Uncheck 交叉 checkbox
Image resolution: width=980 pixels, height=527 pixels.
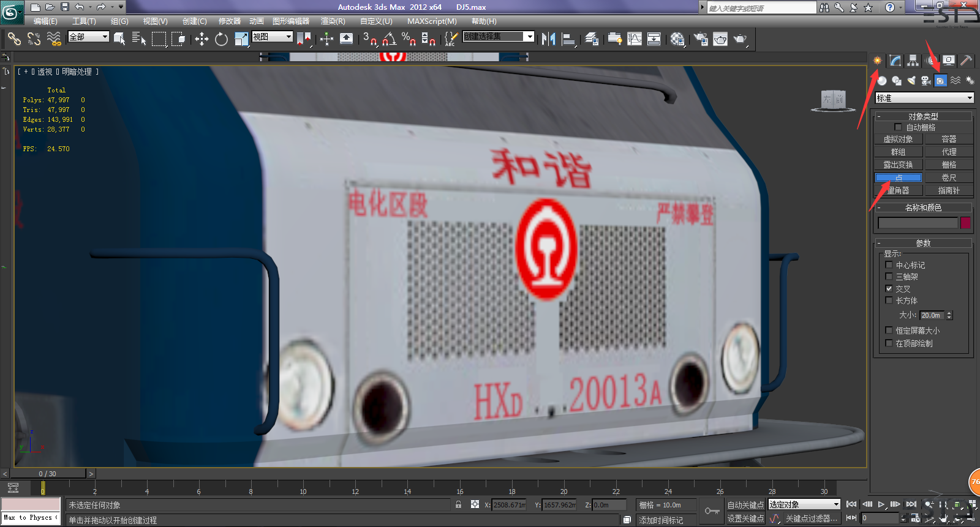(x=889, y=288)
